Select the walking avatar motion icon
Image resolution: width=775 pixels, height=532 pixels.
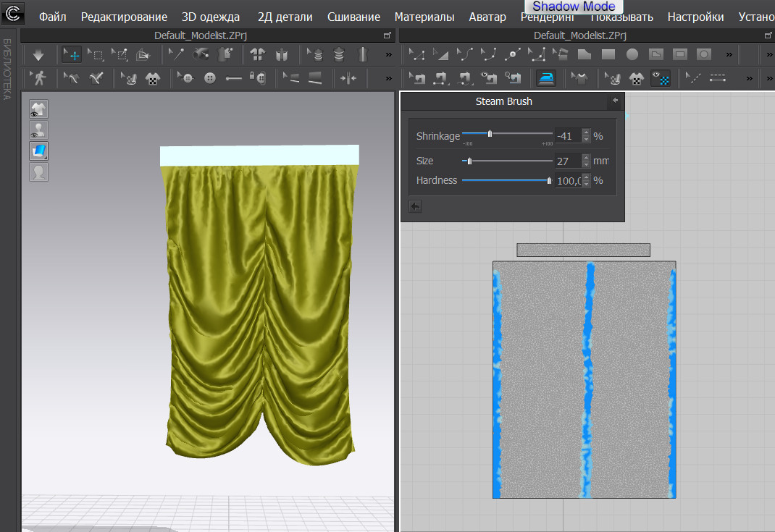(x=38, y=77)
